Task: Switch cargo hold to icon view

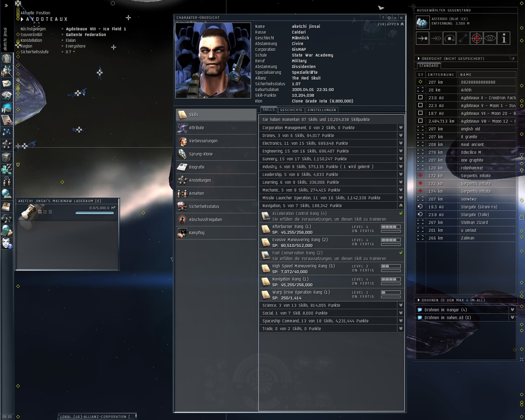Action: click(40, 212)
